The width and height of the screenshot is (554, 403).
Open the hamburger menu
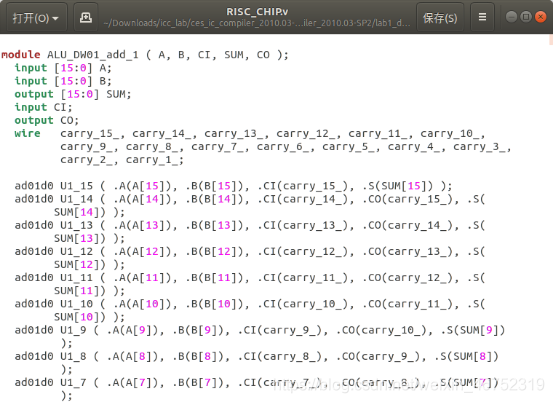[482, 18]
